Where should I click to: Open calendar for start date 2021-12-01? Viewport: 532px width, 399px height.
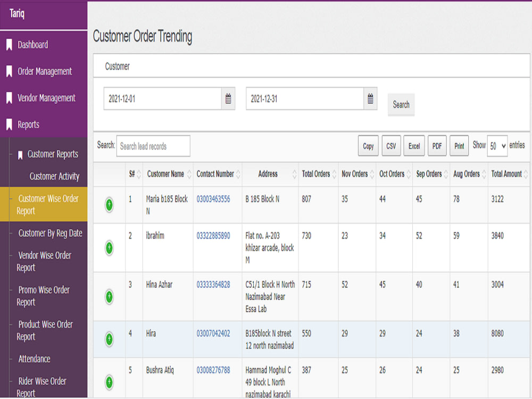coord(228,99)
